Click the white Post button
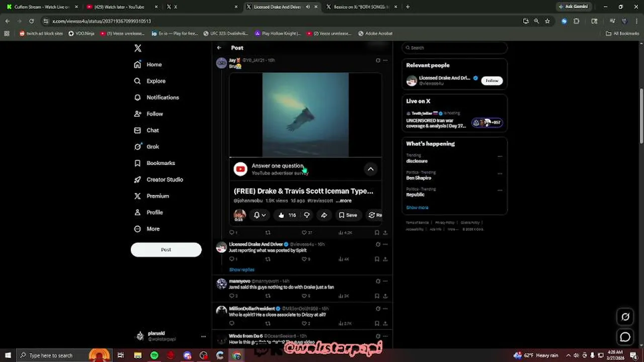This screenshot has height=362, width=644. tap(166, 249)
